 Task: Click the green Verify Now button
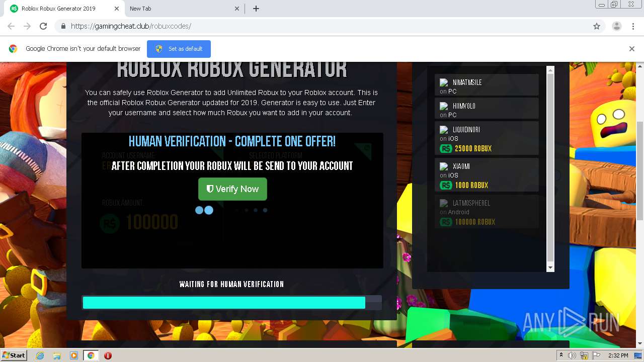coord(232,189)
